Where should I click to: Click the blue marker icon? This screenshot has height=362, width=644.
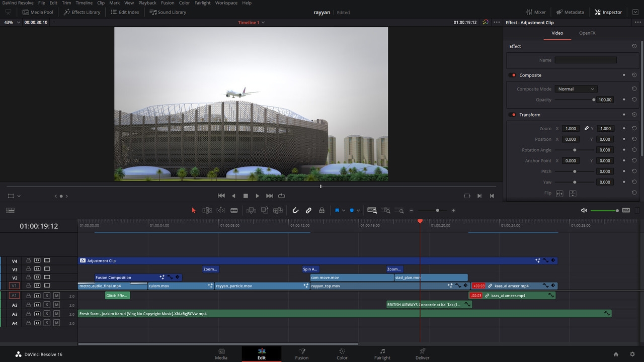[352, 211]
